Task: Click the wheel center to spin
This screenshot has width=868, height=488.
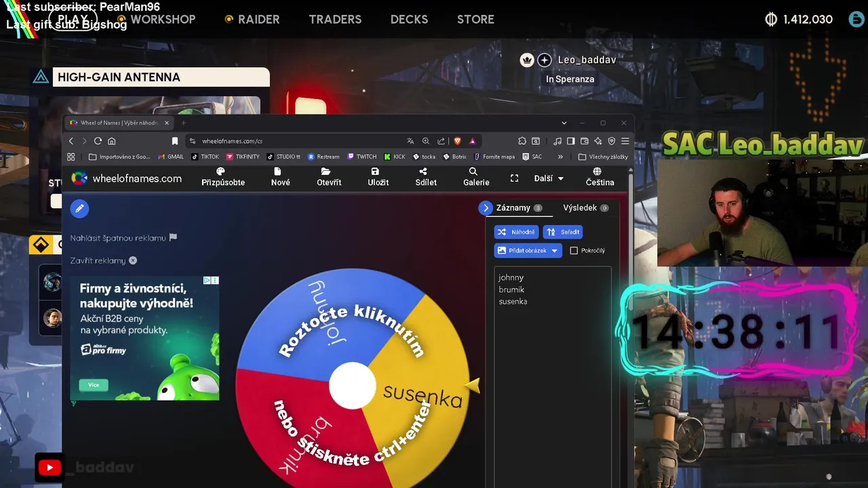Action: tap(352, 386)
